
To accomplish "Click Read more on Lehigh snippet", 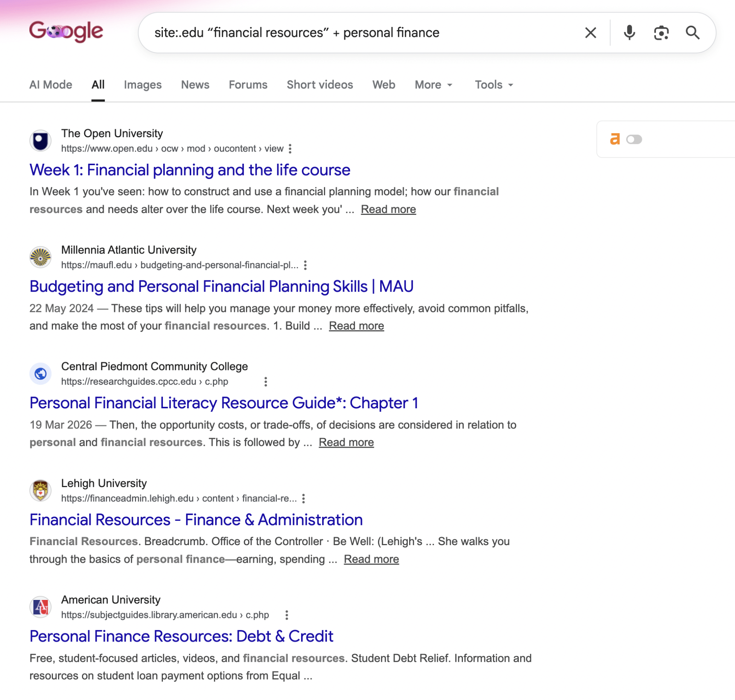I will coord(371,559).
